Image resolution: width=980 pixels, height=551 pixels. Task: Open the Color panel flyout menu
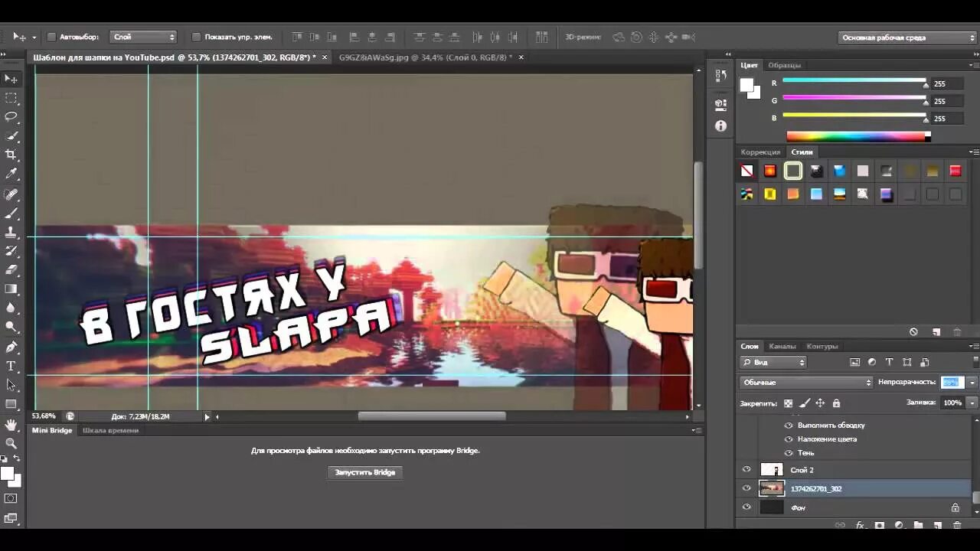coord(974,65)
